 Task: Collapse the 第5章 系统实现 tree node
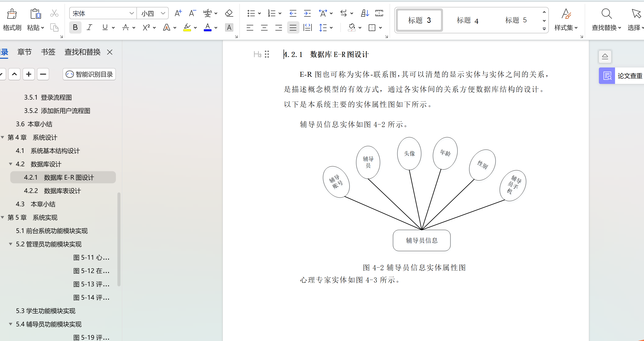coord(3,217)
